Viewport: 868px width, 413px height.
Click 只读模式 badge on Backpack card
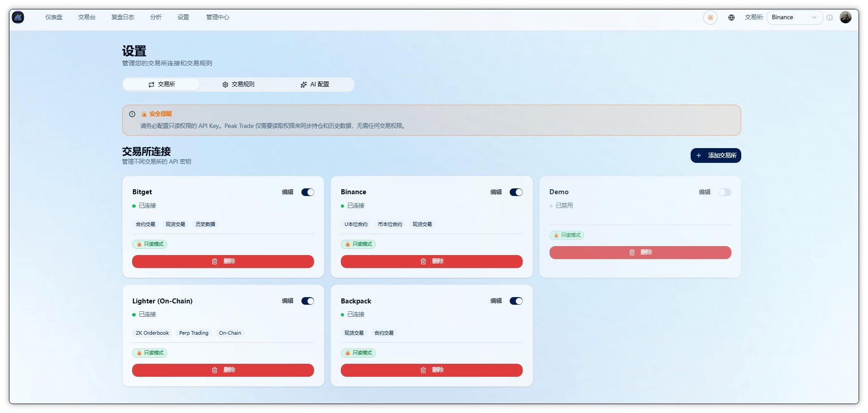358,353
